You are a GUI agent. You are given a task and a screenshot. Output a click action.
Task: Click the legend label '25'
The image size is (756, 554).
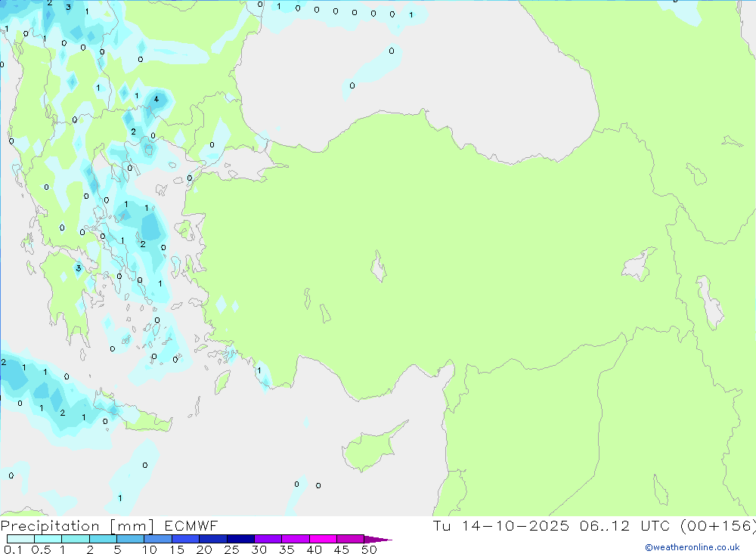[x=232, y=549]
